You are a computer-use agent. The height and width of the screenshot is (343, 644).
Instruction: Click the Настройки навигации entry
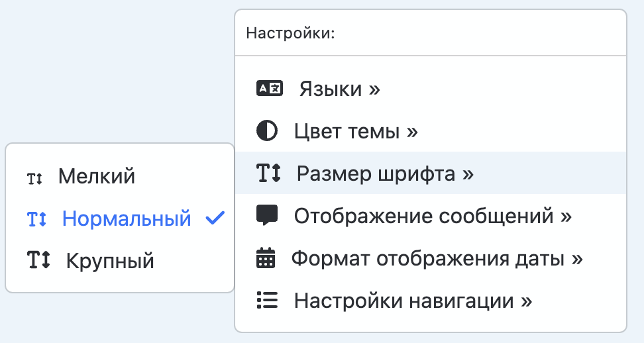click(x=413, y=301)
